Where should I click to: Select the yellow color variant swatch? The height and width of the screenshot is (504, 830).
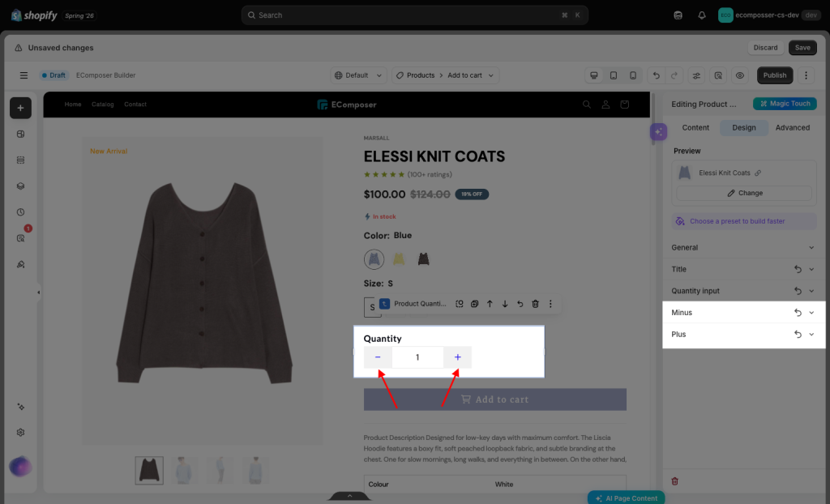[399, 258]
